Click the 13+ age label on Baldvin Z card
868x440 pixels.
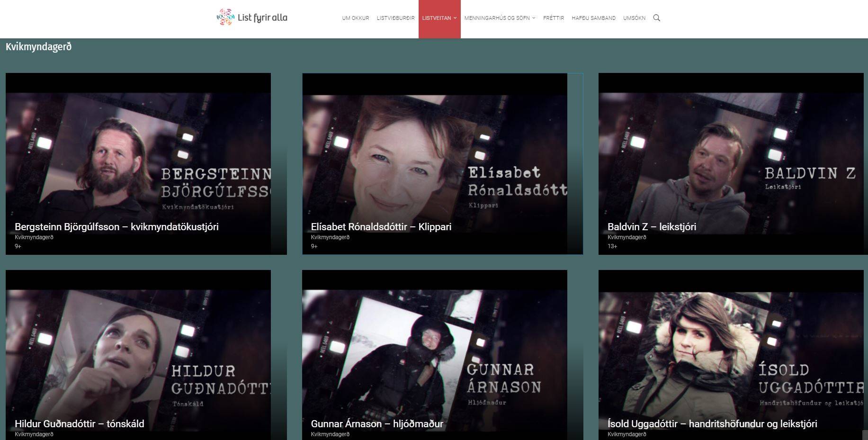point(612,246)
